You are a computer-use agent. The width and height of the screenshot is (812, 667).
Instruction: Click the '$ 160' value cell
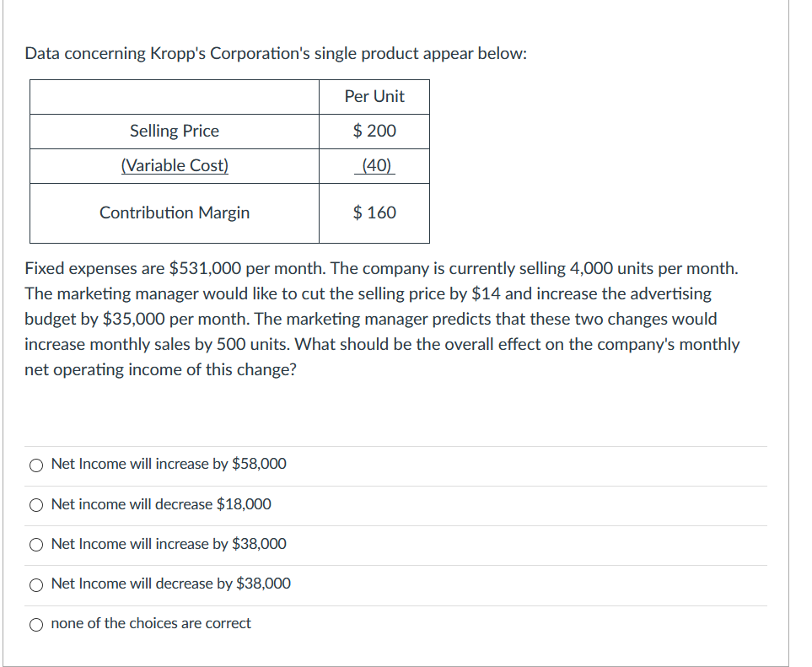(374, 212)
